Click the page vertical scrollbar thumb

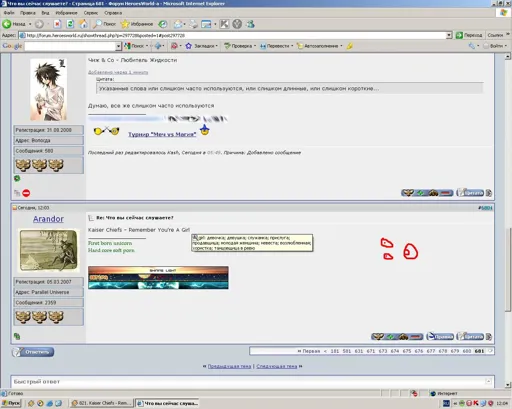508,269
